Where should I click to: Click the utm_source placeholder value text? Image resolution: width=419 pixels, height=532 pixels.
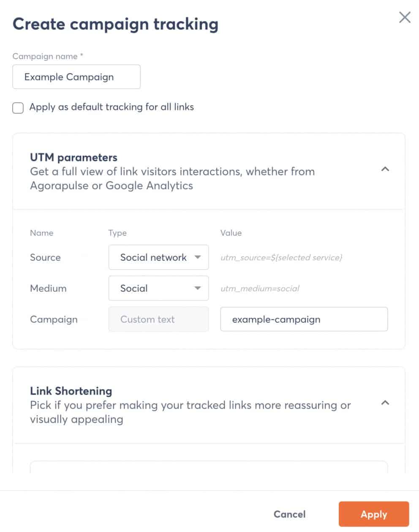(281, 257)
